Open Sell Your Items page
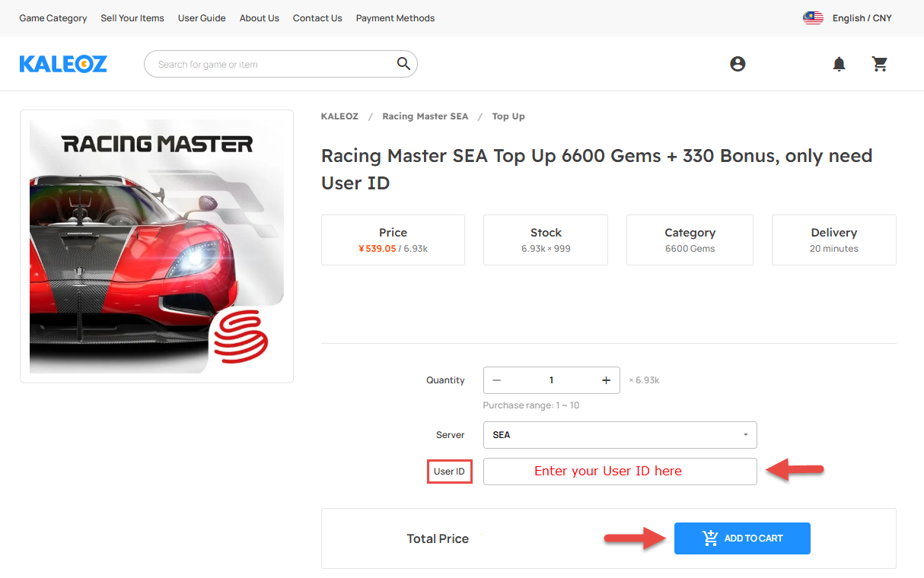Screen dimensions: 924x578 click(132, 18)
